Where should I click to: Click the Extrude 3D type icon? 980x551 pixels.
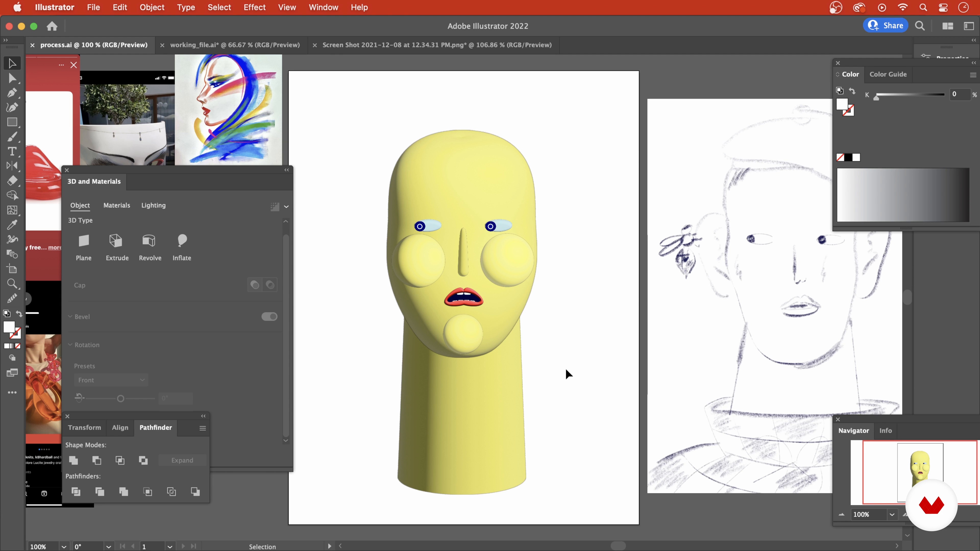(x=116, y=241)
